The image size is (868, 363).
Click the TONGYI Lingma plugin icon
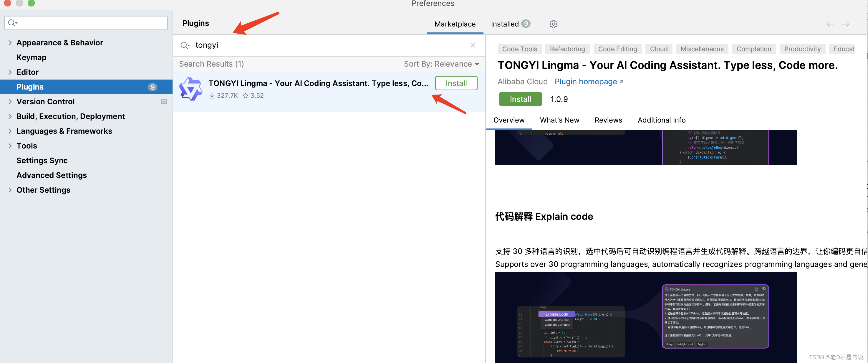[x=192, y=89]
